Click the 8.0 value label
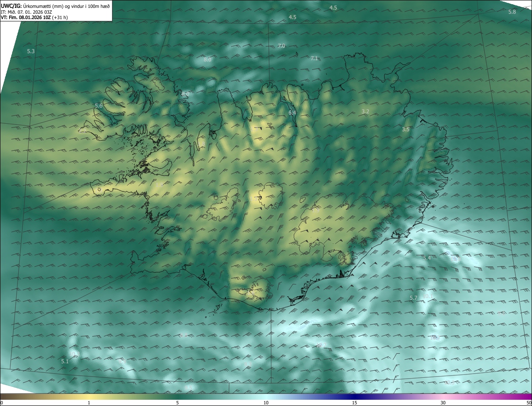532x406 pixels. (x=207, y=60)
